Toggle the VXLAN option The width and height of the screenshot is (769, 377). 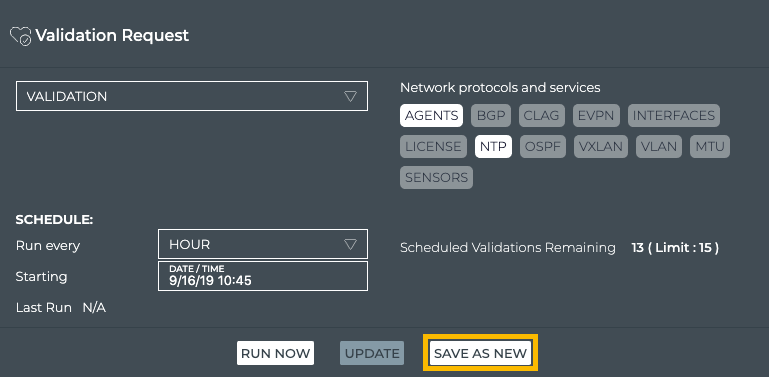(x=601, y=147)
